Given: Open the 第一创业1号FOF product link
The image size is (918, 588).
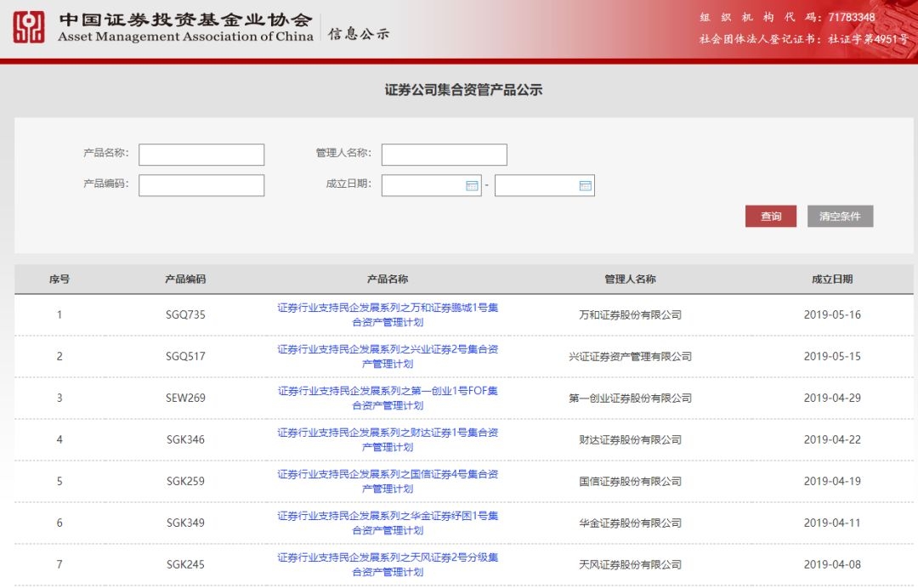Looking at the screenshot, I should 388,398.
